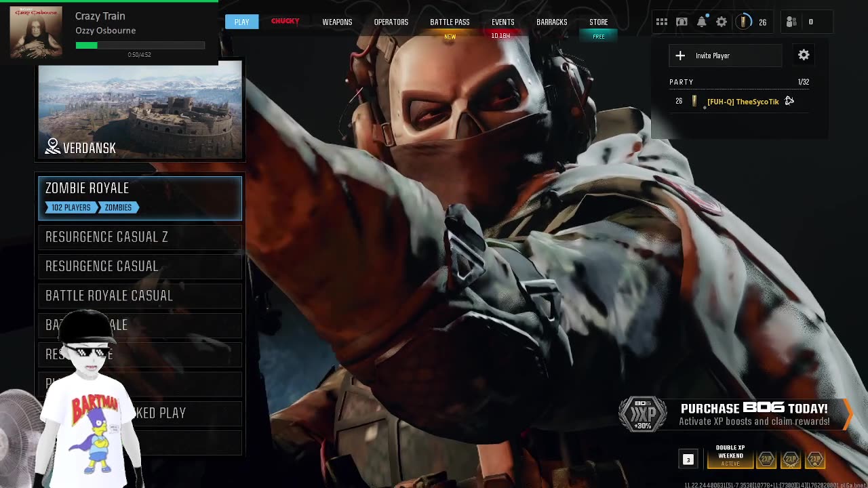868x488 pixels.
Task: Click the circular rank progress badge
Action: tap(743, 22)
